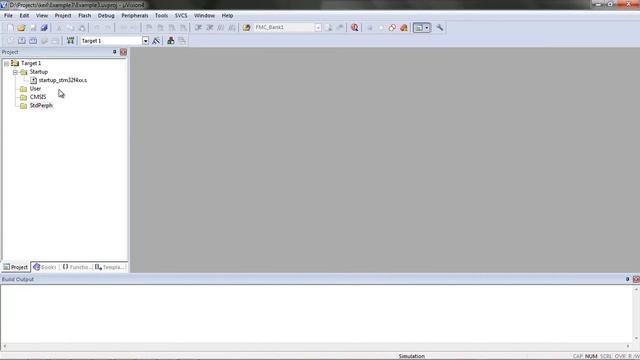Open the SVCS menu
Image resolution: width=640 pixels, height=360 pixels.
tap(181, 16)
